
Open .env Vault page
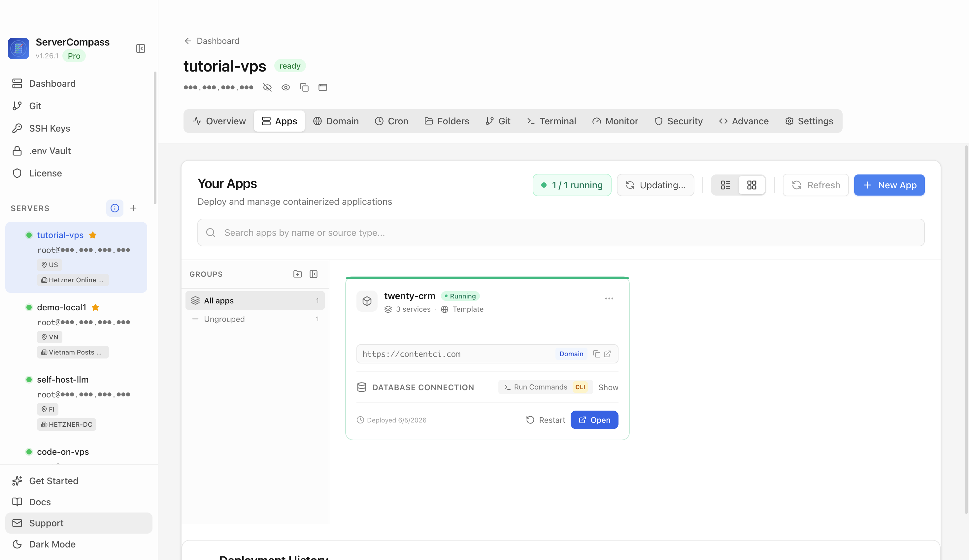79,151
